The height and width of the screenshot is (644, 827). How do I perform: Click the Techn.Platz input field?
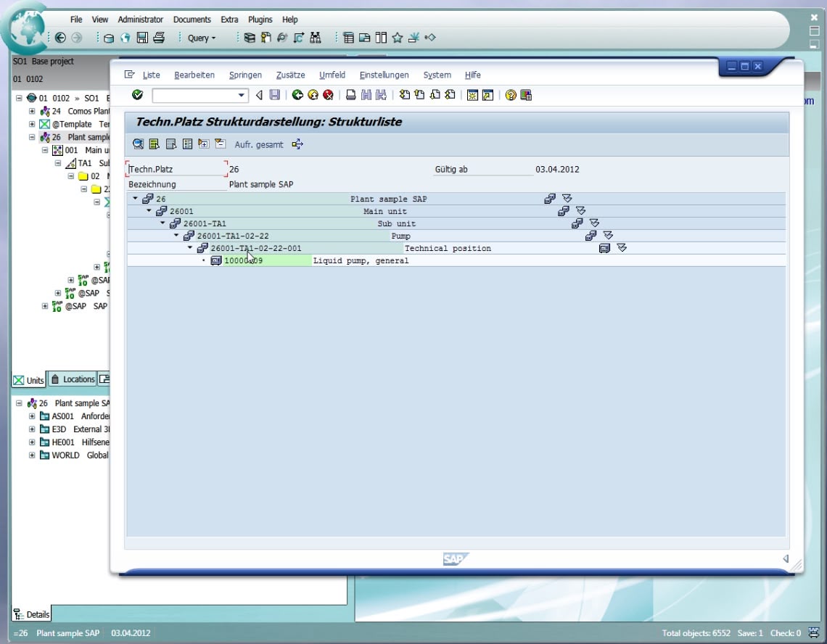177,169
